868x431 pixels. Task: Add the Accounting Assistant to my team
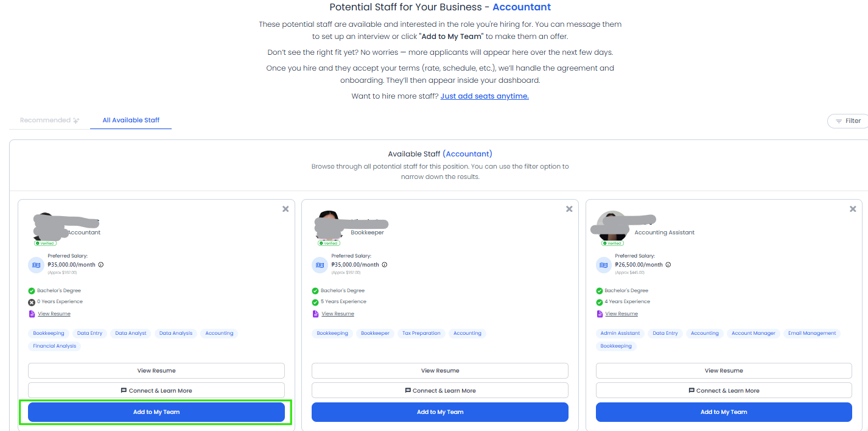click(724, 412)
